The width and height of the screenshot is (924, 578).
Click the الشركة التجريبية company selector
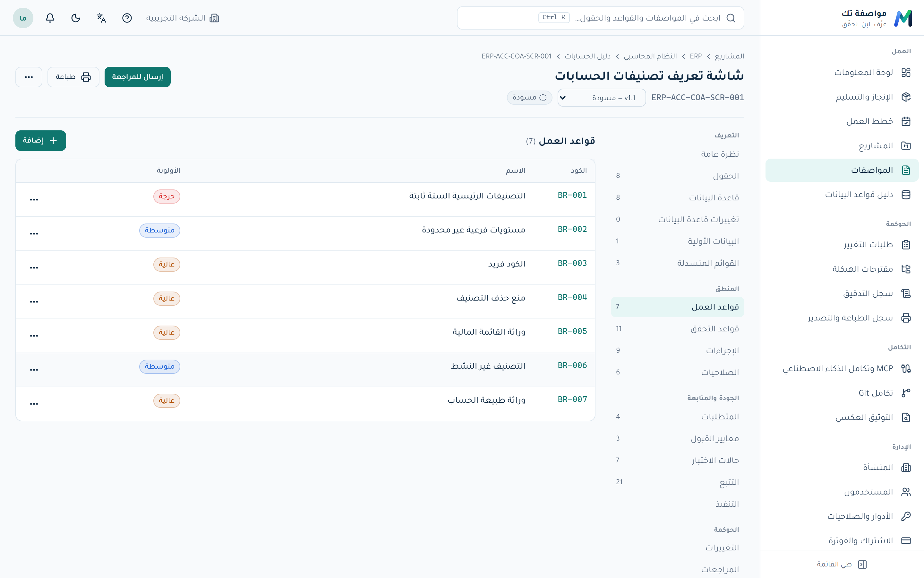[x=183, y=18]
